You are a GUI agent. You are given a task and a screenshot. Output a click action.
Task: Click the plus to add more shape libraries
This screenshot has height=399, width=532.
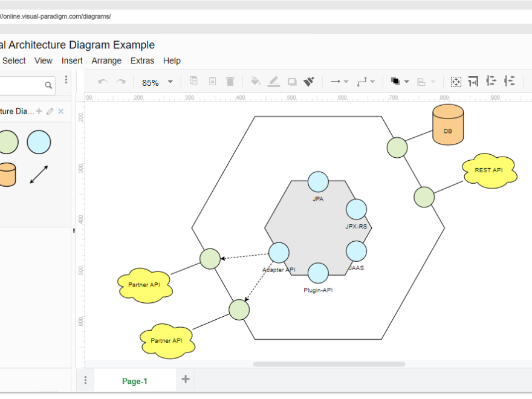(38, 111)
